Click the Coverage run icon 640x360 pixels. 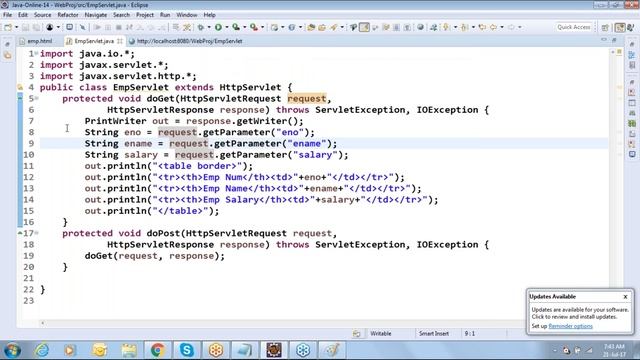236,27
